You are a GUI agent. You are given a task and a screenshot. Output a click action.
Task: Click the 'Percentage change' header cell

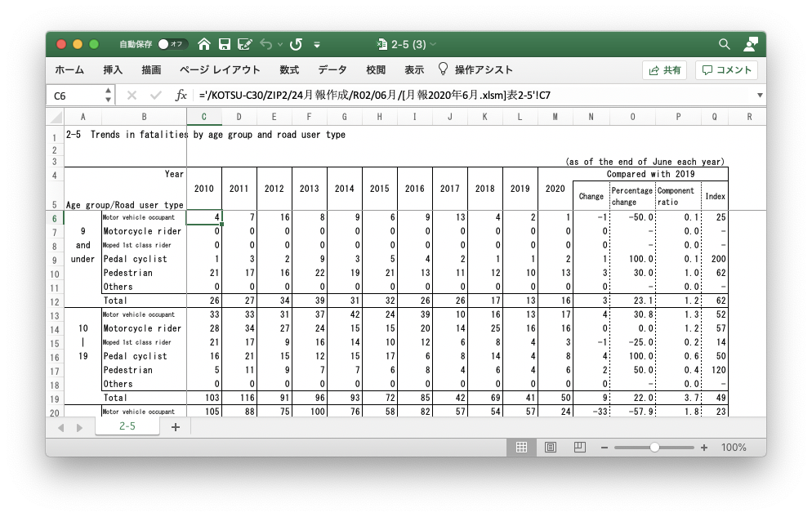(x=632, y=196)
